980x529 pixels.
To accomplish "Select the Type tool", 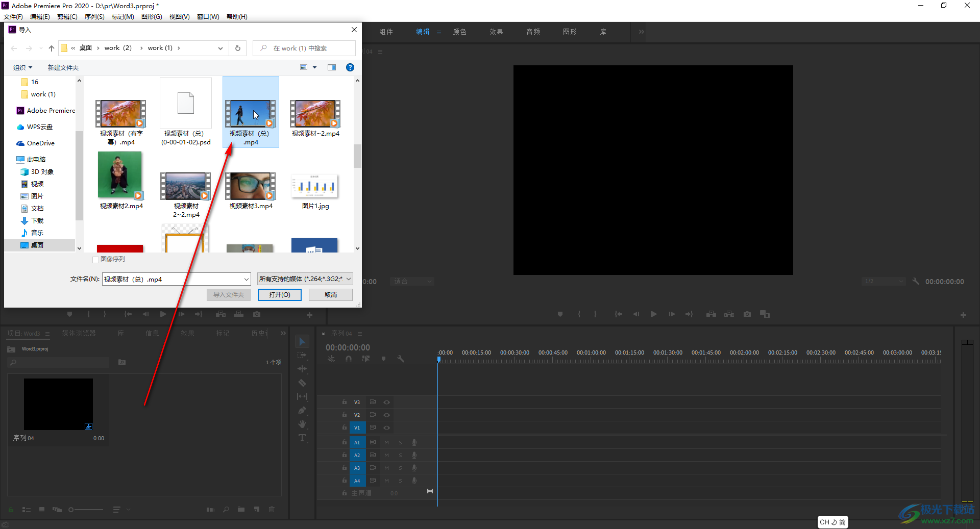I will tap(302, 438).
